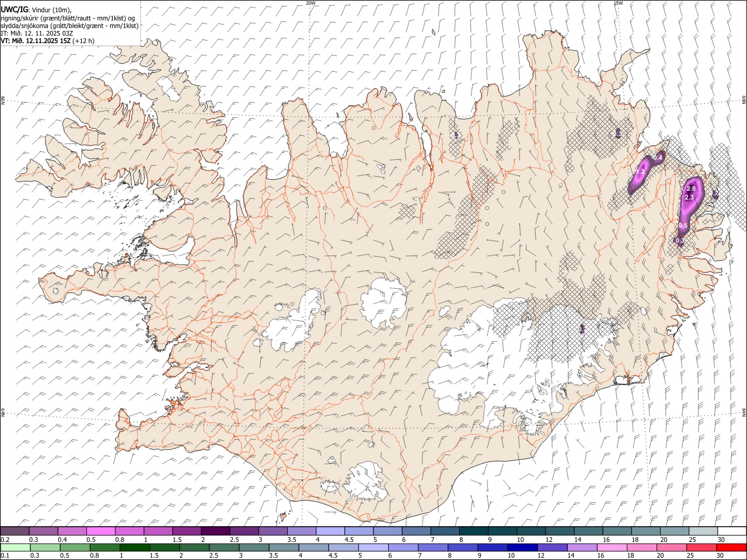Select the violet bottom-row swatch labeled 12
The width and height of the screenshot is (747, 560).
(552, 548)
